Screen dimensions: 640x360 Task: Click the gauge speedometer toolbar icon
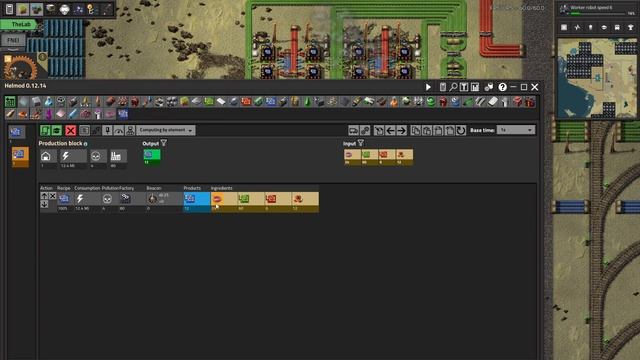pyautogui.click(x=119, y=130)
